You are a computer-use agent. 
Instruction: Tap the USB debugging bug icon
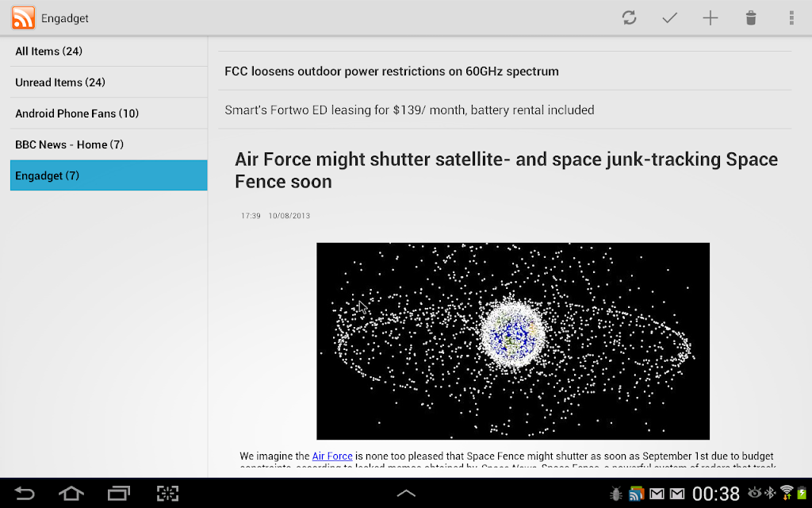click(616, 494)
